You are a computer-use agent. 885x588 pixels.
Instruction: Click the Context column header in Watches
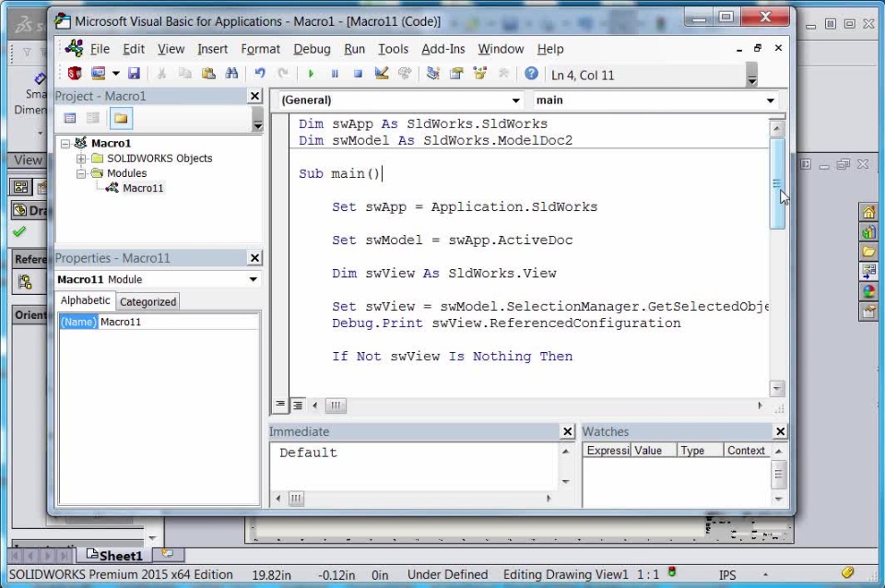pos(747,451)
